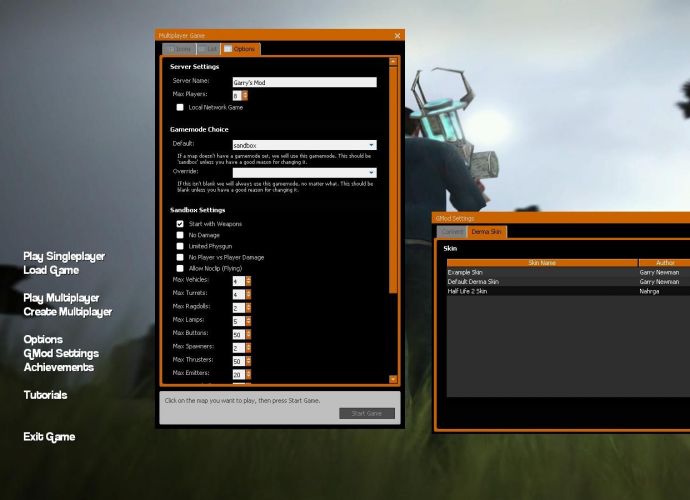Toggle Allow Noclip (Flying) checkbox
The width and height of the screenshot is (690, 500).
tap(180, 268)
